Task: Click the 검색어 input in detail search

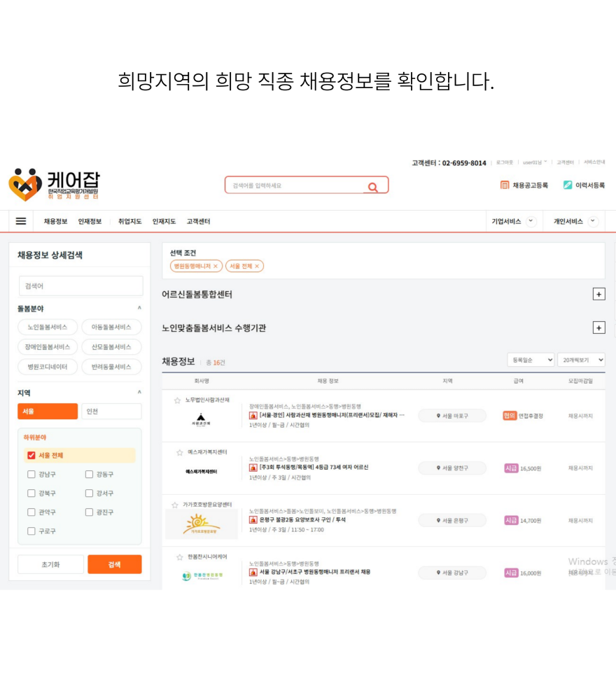Action: [x=81, y=286]
